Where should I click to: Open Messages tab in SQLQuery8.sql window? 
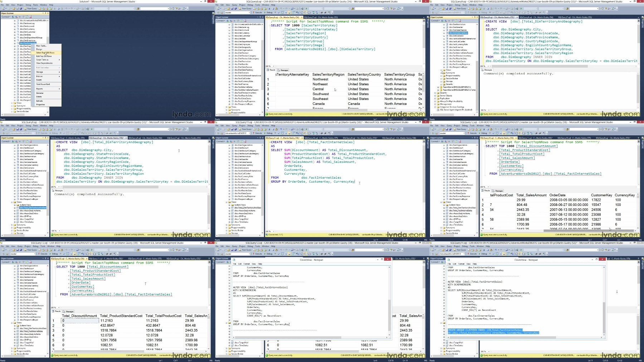[283, 70]
